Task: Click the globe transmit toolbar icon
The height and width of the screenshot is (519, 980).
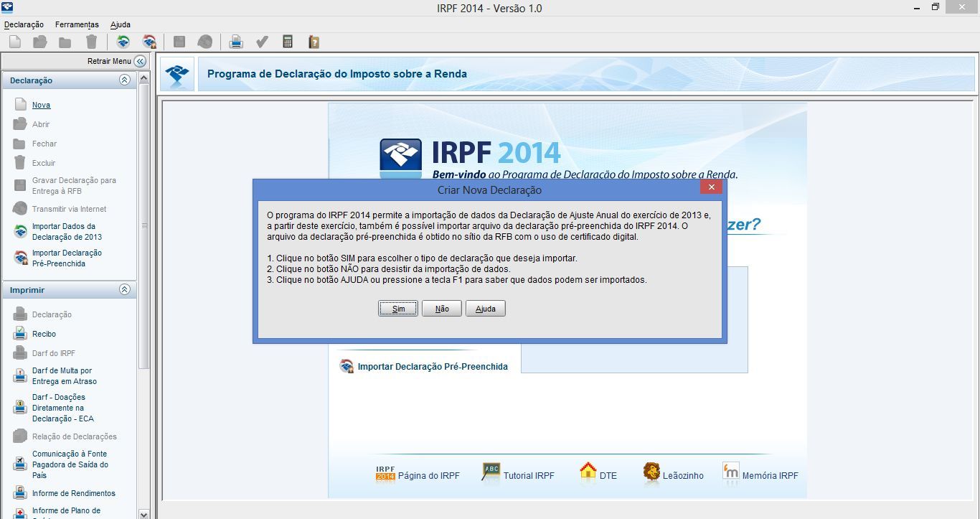Action: [x=204, y=42]
